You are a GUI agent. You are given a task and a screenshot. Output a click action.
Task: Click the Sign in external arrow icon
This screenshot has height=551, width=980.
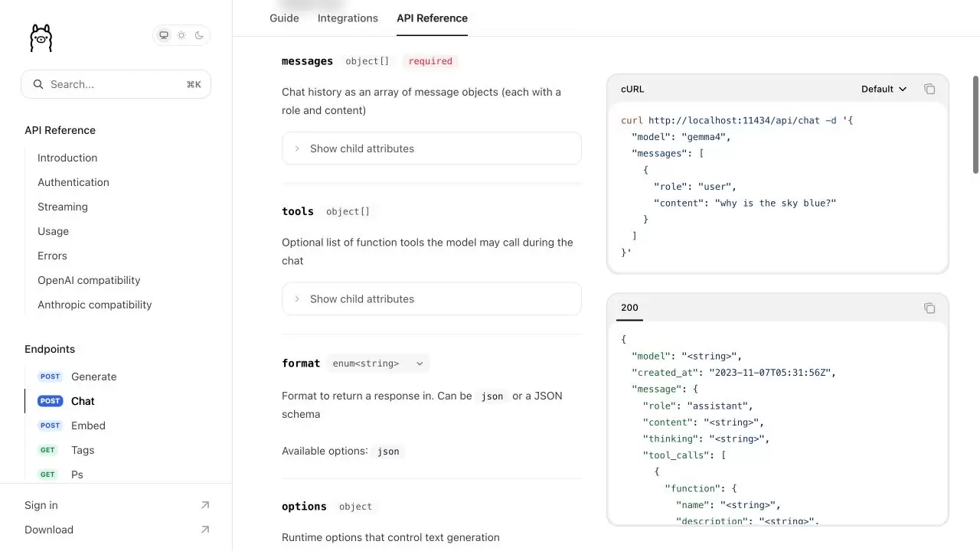204,505
